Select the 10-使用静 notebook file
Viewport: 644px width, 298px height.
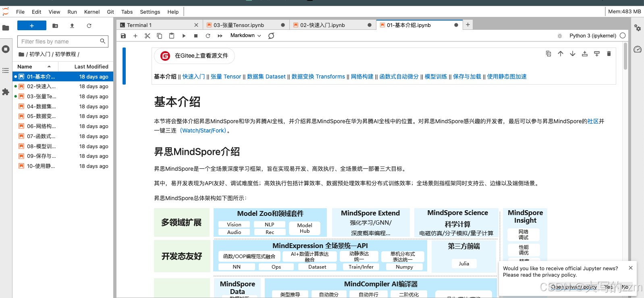pos(63,166)
